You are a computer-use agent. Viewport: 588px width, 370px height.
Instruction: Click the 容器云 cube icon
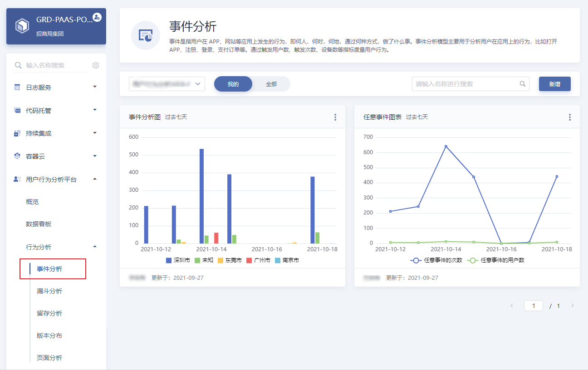tap(17, 156)
